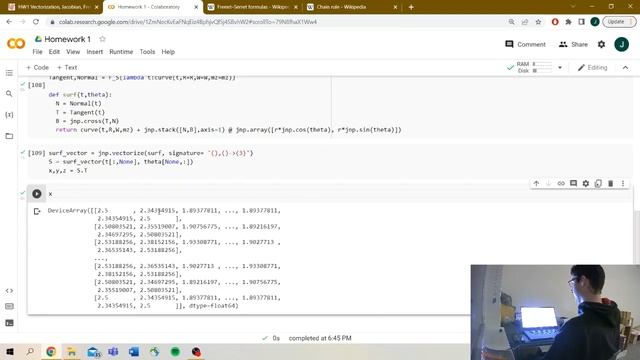Delete the cell with trash icon
The width and height of the screenshot is (640, 360).
coord(611,184)
